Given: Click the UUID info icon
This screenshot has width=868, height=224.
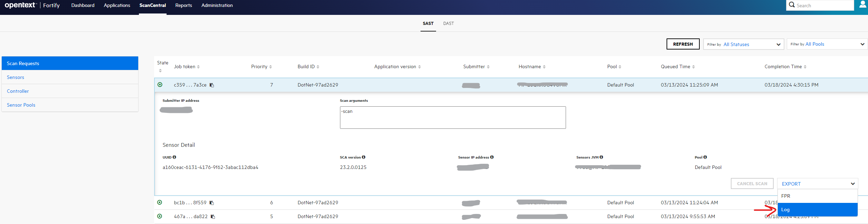Looking at the screenshot, I should [174, 157].
